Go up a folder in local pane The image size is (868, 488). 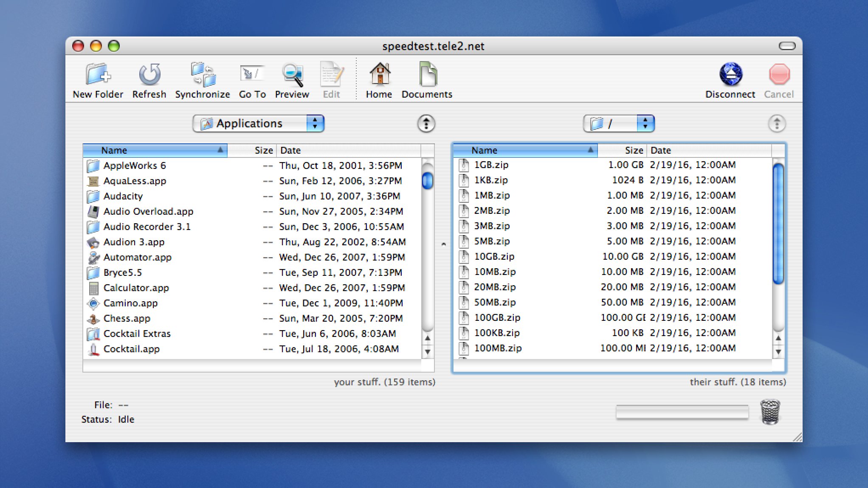point(426,124)
